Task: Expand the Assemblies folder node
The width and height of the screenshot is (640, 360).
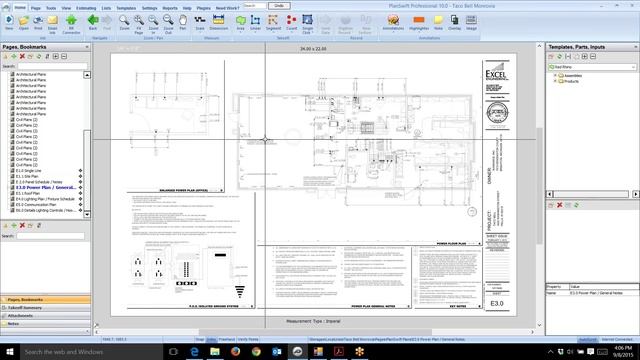Action: 555,76
